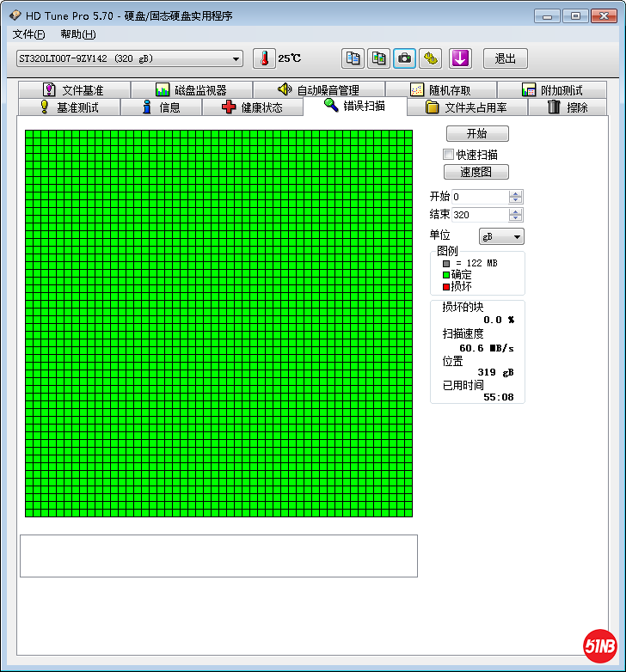The height and width of the screenshot is (672, 626).
Task: Switch to the 磁盘监视器 tab
Action: 191,90
